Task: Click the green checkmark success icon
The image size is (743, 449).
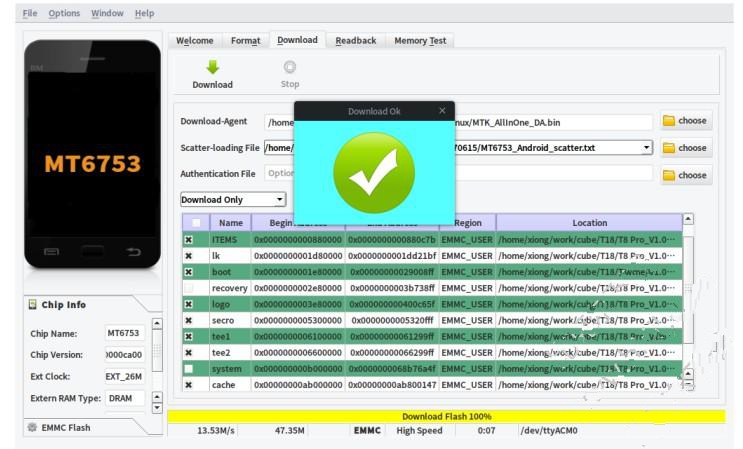Action: pyautogui.click(x=374, y=173)
